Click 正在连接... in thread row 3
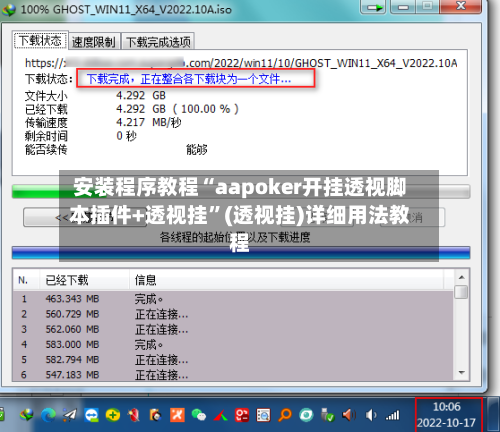This screenshot has height=432, width=500. tap(162, 330)
